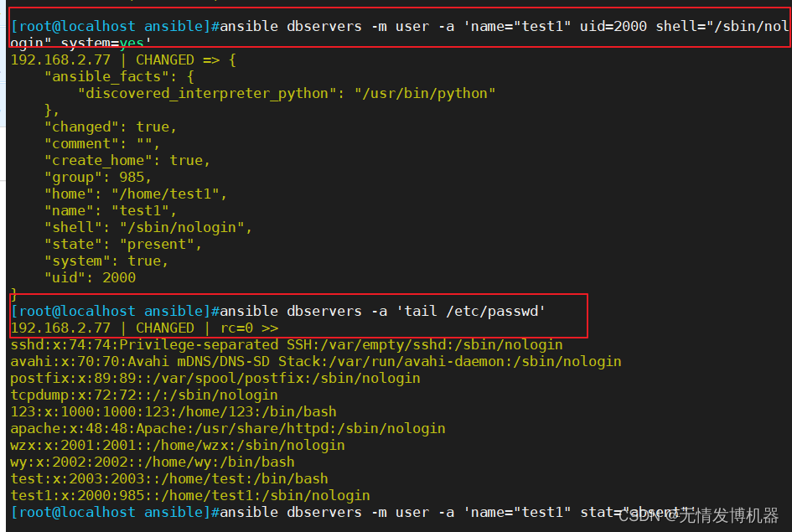Select the sshd:x:74:74 passwd entry
Image resolution: width=792 pixels, height=532 pixels.
click(x=287, y=344)
